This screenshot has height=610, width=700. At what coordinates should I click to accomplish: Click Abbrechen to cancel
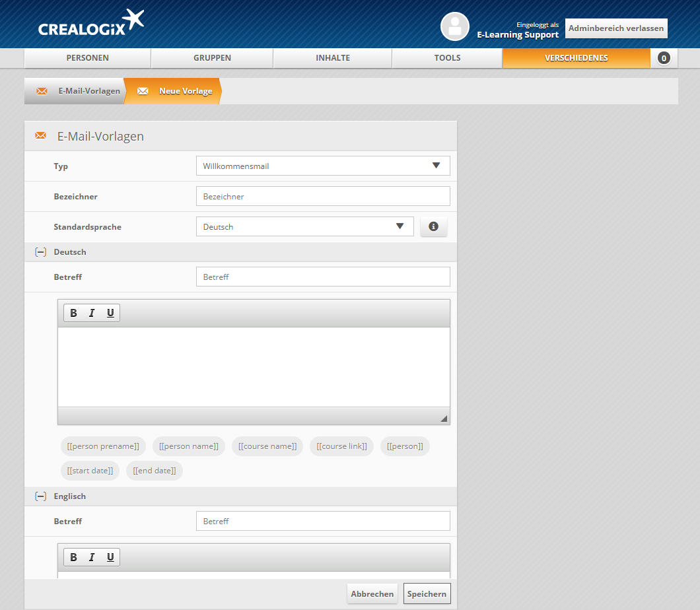372,593
